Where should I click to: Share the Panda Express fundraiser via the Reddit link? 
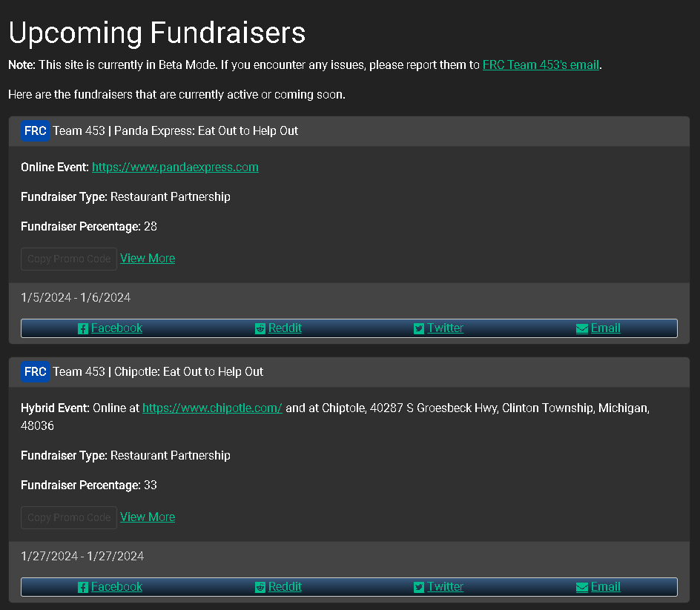(x=285, y=328)
